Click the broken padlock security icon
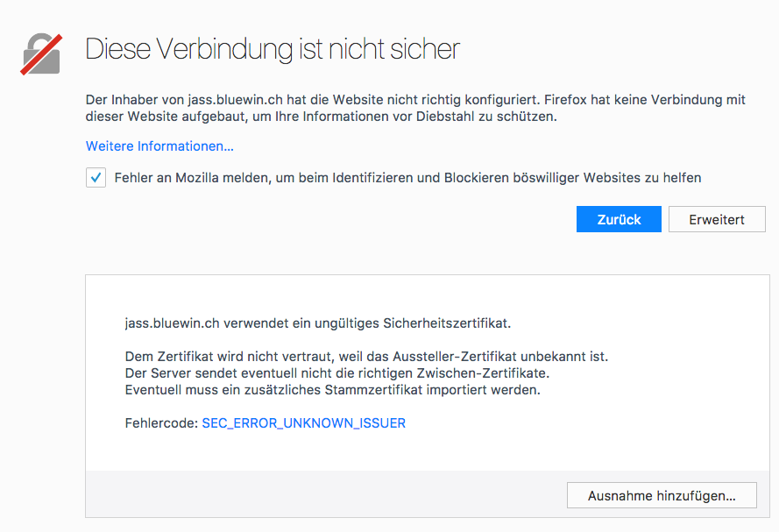 pyautogui.click(x=40, y=53)
